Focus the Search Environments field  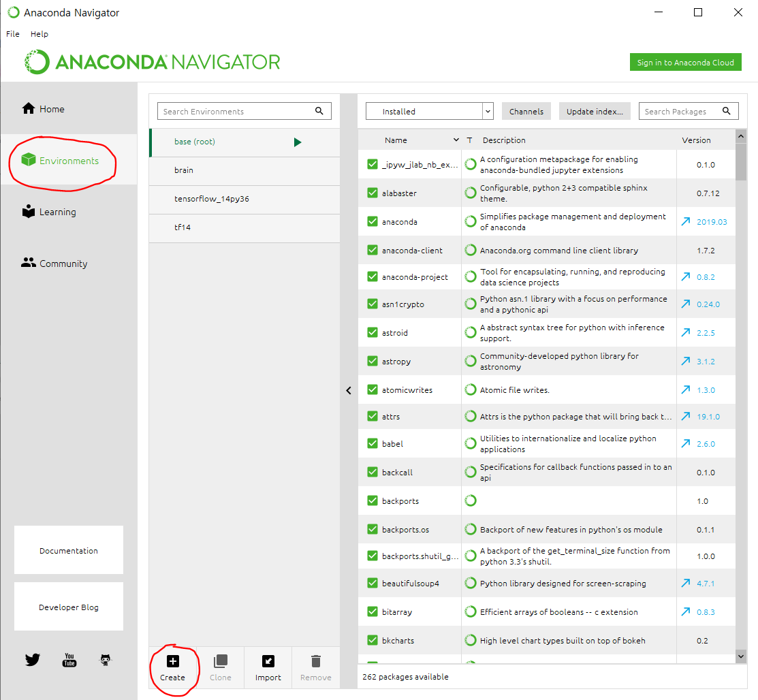coord(244,111)
